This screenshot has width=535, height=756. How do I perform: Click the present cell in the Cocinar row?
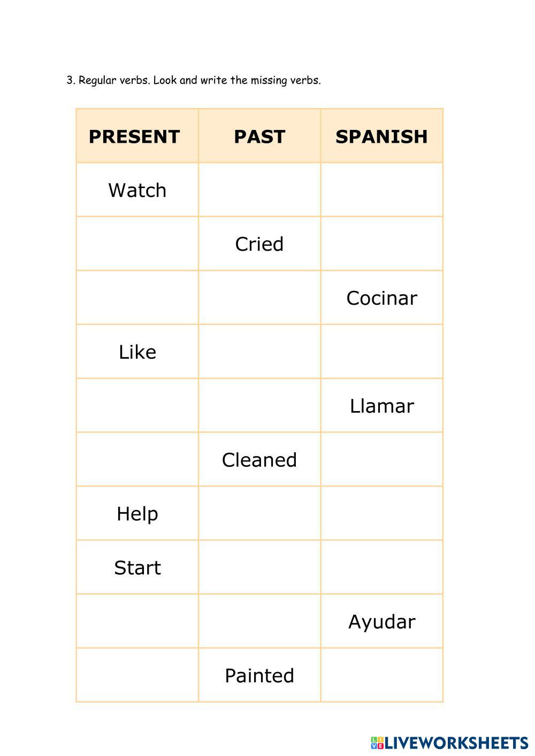pos(137,298)
